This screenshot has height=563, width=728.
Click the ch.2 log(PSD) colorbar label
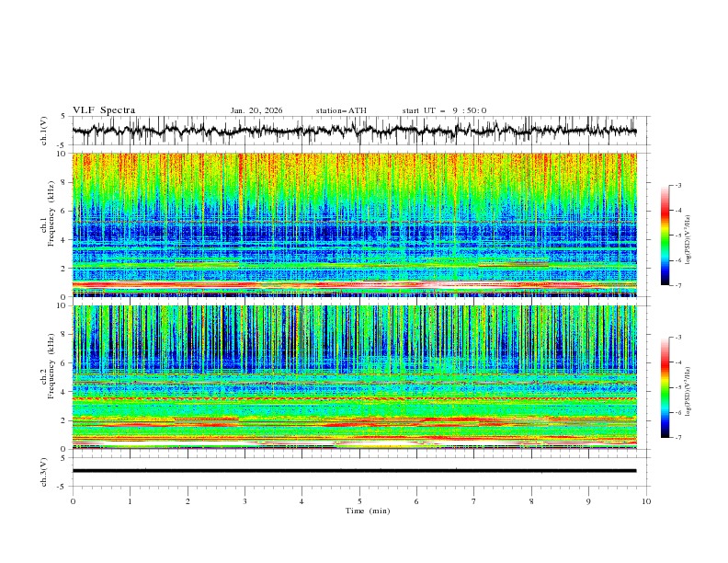pyautogui.click(x=689, y=392)
